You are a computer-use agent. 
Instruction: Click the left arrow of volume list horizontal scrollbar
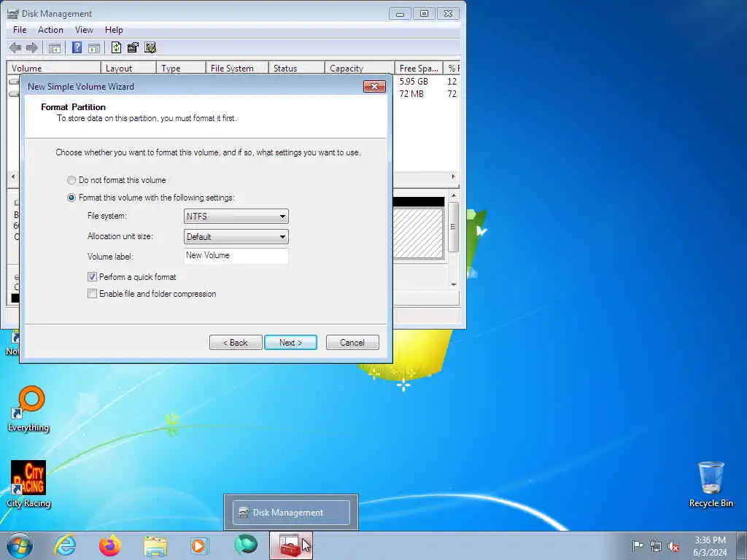(x=13, y=176)
